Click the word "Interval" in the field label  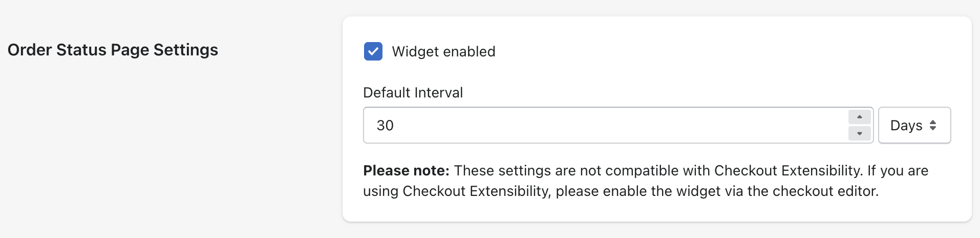(438, 93)
